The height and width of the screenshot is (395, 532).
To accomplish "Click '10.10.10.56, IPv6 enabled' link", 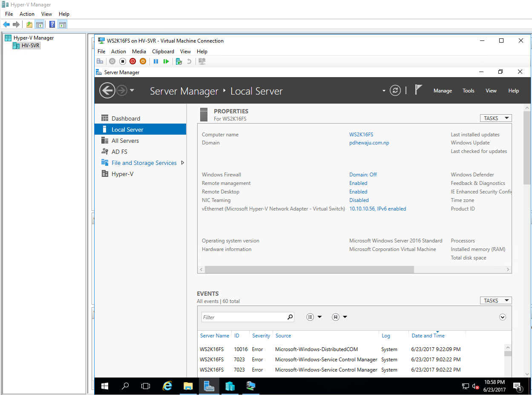I will tap(378, 209).
